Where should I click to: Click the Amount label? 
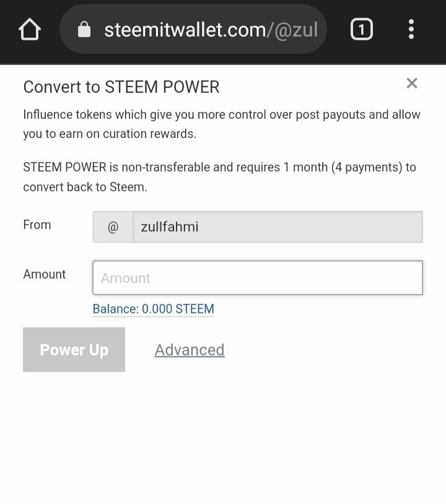tap(45, 274)
